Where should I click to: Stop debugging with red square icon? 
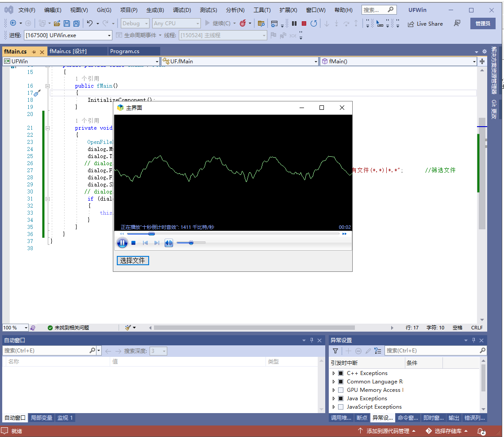(x=304, y=23)
